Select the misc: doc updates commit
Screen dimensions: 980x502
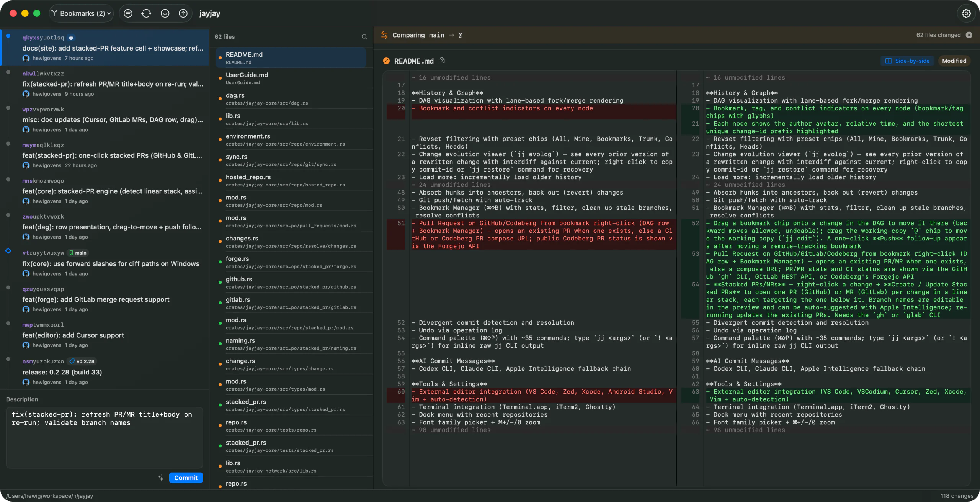pos(105,119)
